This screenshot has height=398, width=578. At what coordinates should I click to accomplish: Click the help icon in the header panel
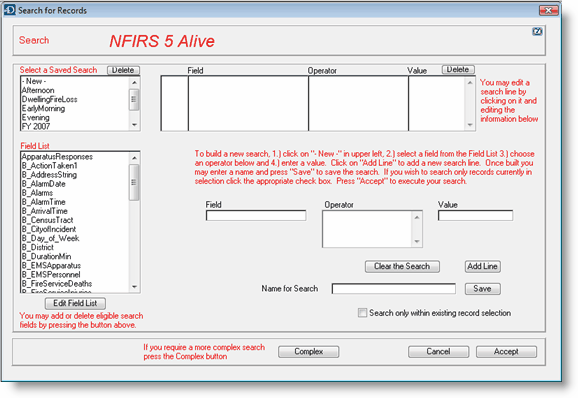(537, 31)
